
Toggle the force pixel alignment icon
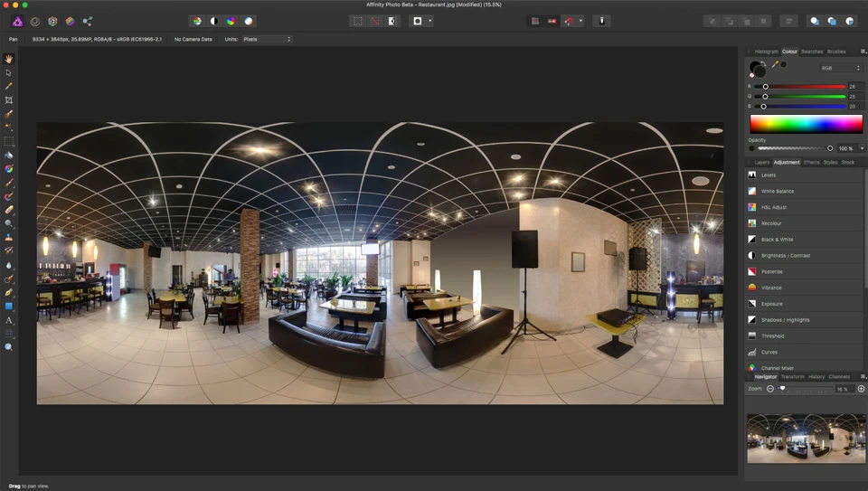(552, 21)
